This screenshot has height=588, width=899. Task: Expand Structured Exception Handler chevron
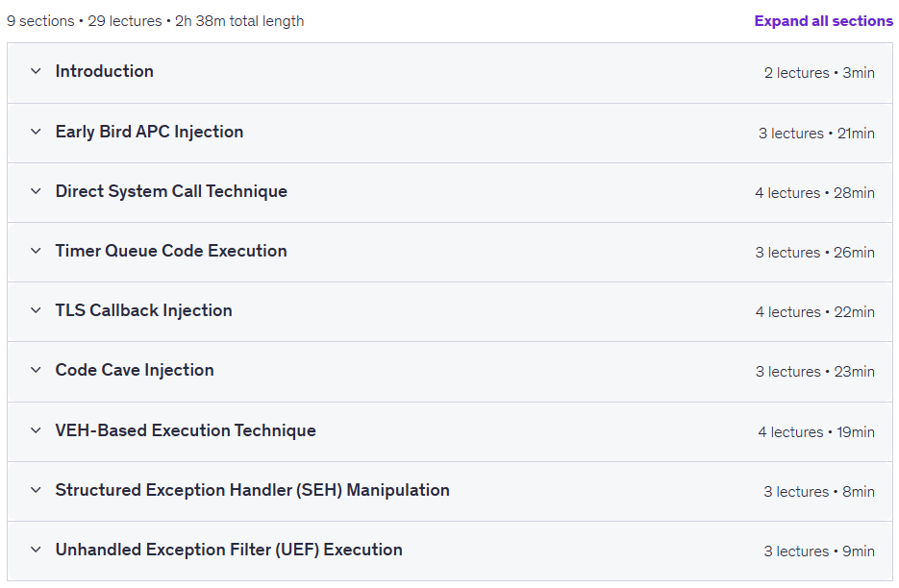[x=36, y=490]
